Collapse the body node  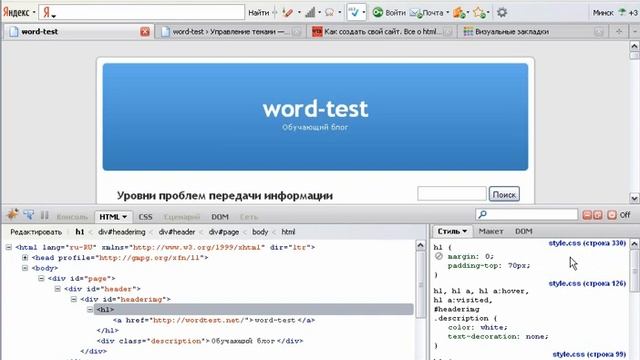[x=25, y=268]
